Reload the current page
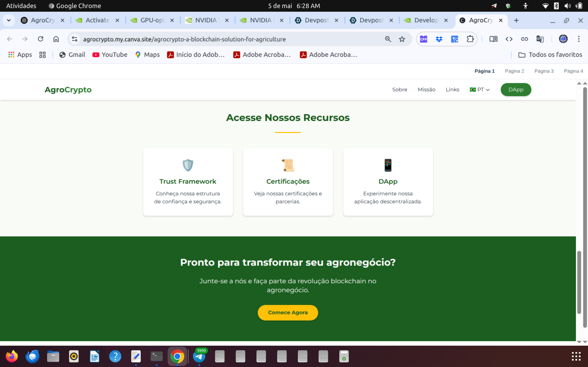Image resolution: width=588 pixels, height=367 pixels. [41, 39]
